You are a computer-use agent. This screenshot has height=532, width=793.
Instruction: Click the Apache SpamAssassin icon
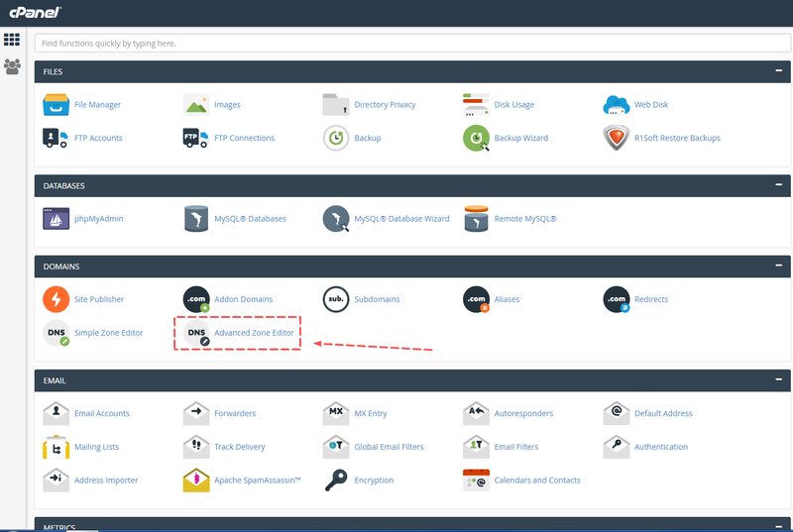point(196,479)
